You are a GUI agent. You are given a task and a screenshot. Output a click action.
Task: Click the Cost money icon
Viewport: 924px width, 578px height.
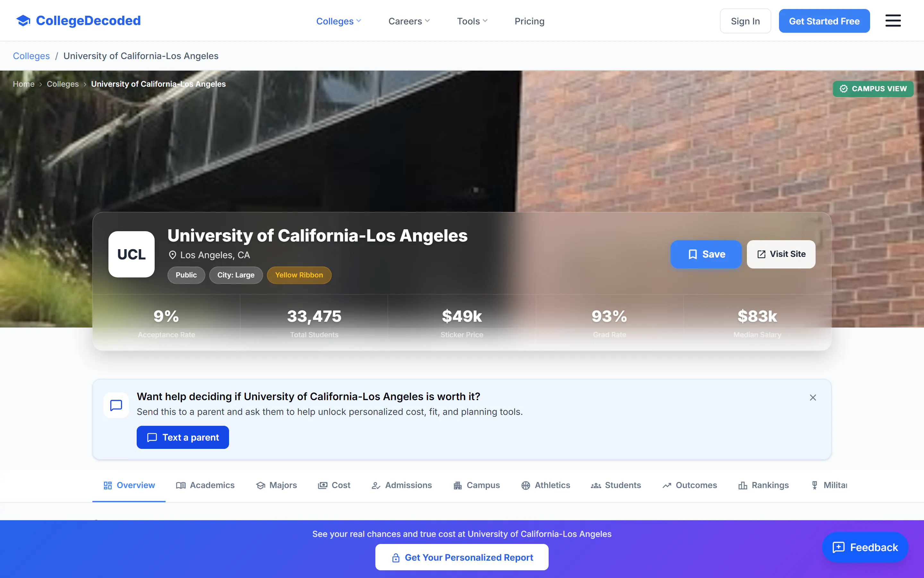[323, 486]
